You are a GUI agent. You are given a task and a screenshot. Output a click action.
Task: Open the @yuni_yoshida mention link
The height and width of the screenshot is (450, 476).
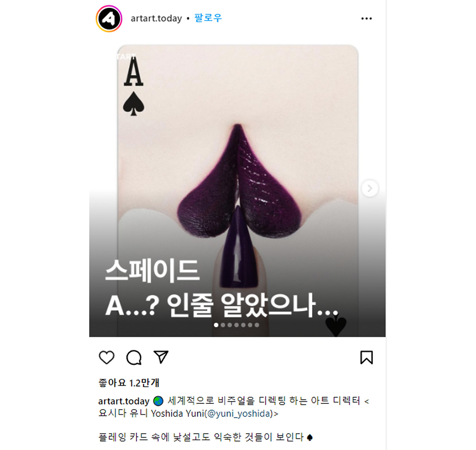coord(238,414)
